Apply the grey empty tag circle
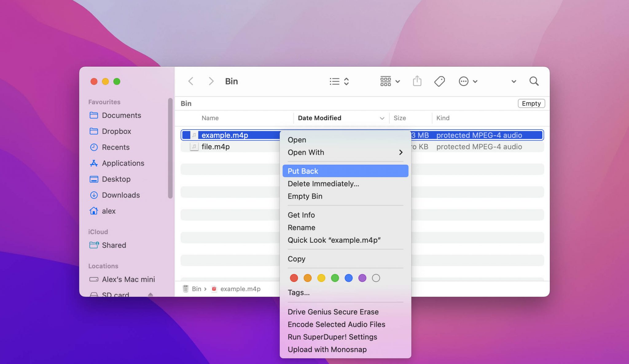Screen dimensions: 629x364 coord(376,278)
